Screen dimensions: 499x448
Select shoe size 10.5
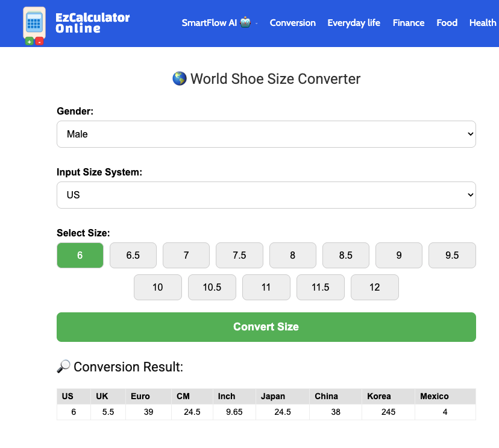(x=212, y=287)
